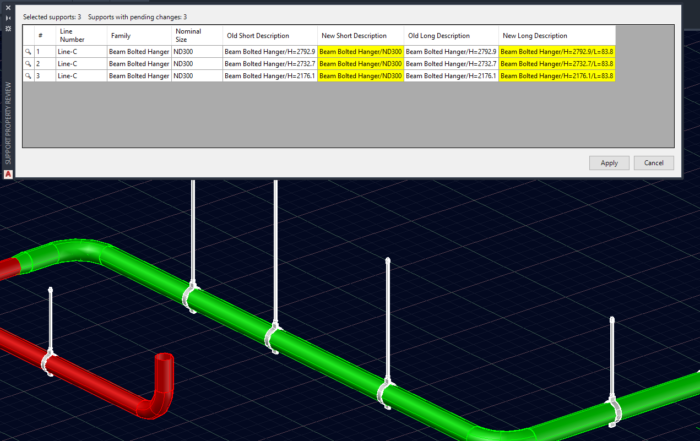The width and height of the screenshot is (700, 441).
Task: Toggle auto-hide on the Support Property Review palette
Action: tap(8, 18)
